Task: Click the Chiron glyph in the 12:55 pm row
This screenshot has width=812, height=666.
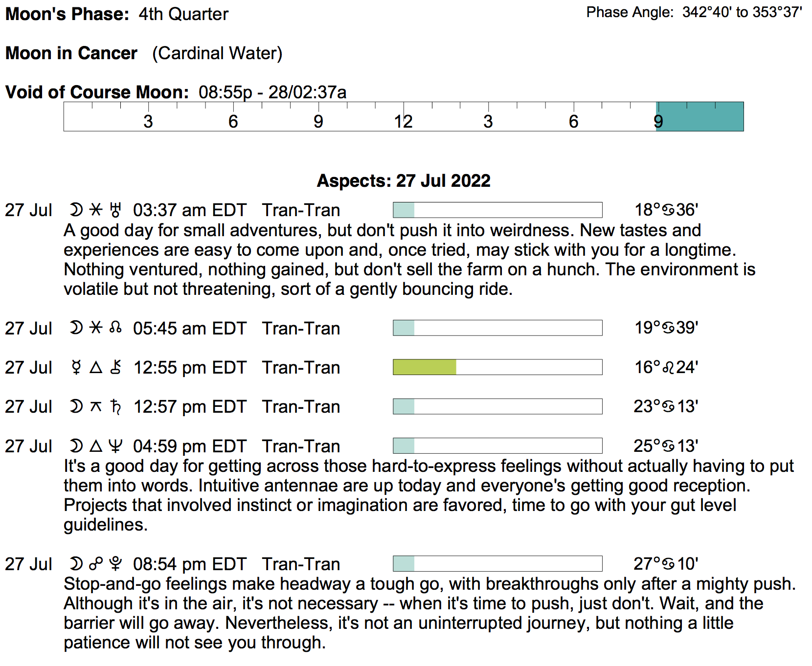Action: tap(115, 367)
